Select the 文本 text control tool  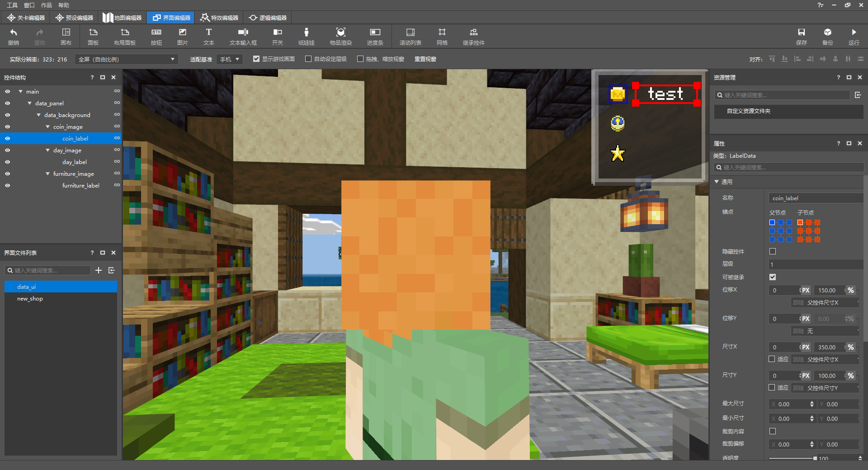[208, 36]
